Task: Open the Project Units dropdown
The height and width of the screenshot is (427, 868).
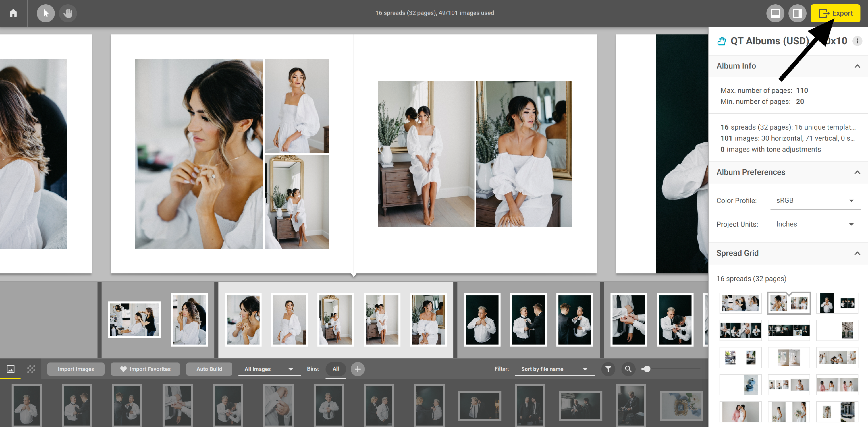Action: (815, 224)
